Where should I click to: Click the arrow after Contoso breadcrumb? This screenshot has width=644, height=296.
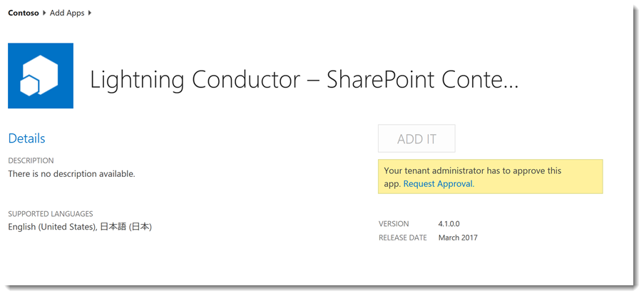pyautogui.click(x=44, y=13)
